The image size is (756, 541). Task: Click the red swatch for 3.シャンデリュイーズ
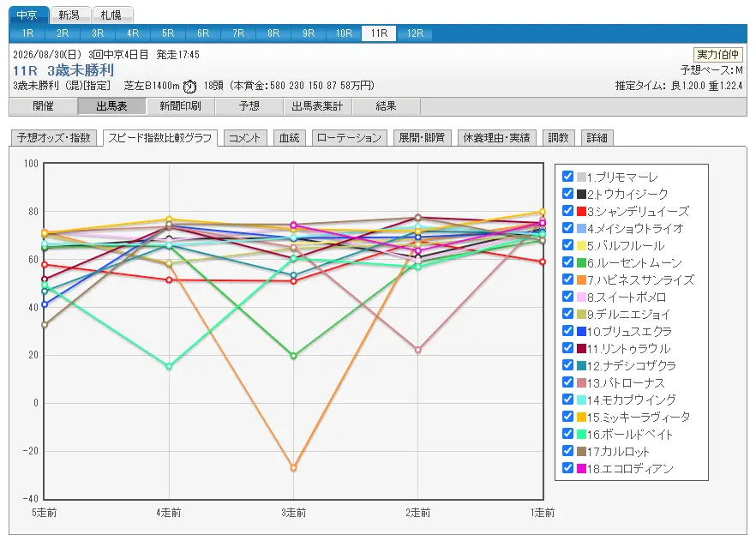point(581,211)
